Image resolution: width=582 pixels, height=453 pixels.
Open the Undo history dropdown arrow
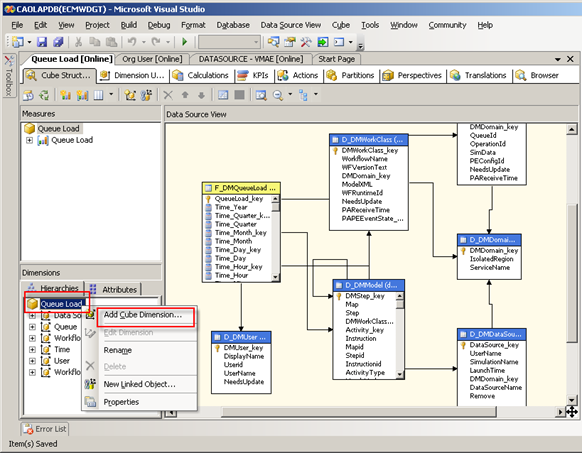[144, 42]
